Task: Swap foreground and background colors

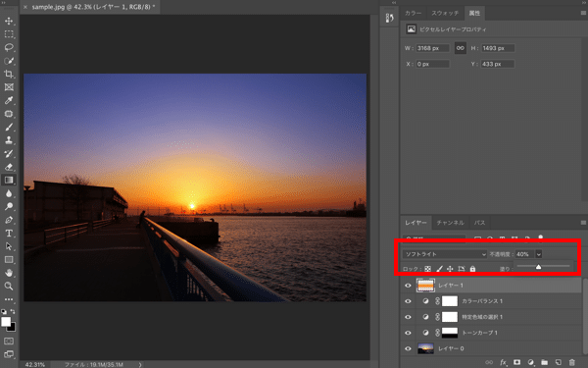Action: tap(13, 312)
